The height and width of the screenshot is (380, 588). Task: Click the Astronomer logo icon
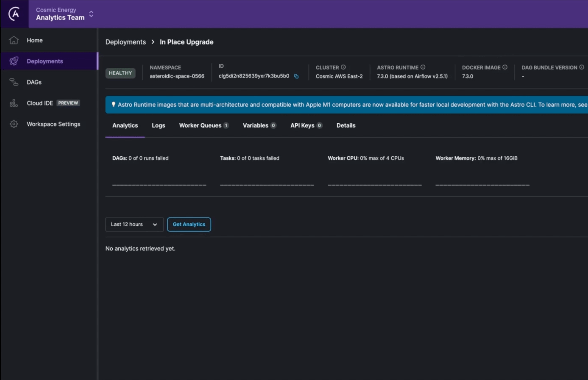14,14
